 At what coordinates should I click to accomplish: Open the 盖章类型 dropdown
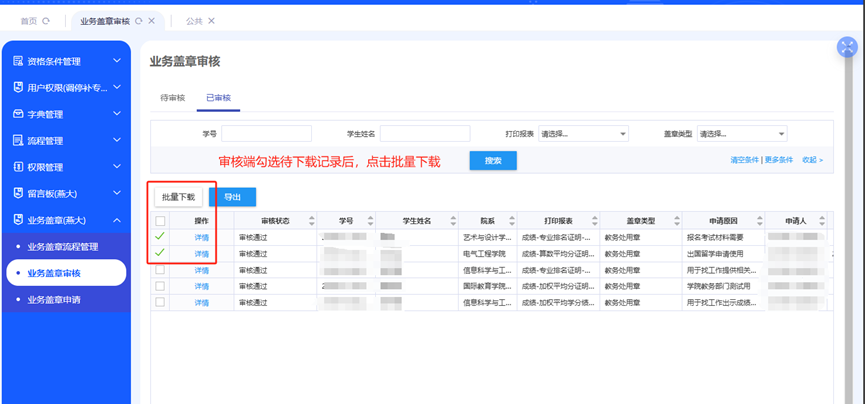[741, 134]
